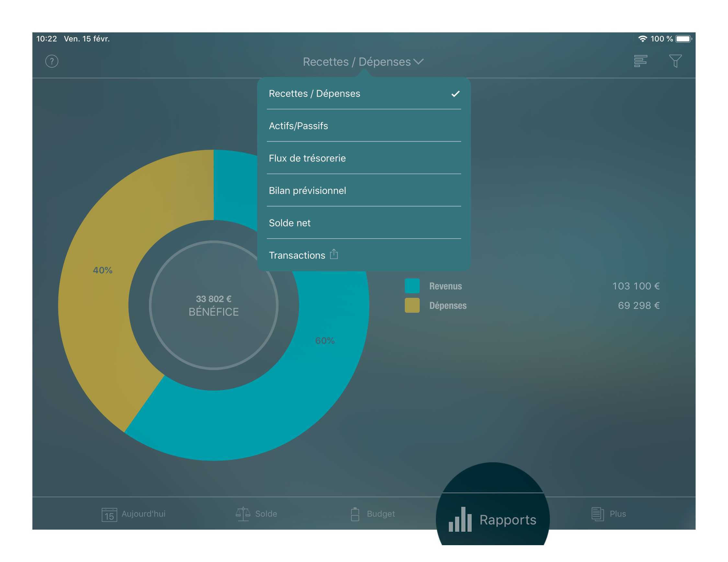Open the Solde net report
The image size is (728, 562).
pos(290,222)
